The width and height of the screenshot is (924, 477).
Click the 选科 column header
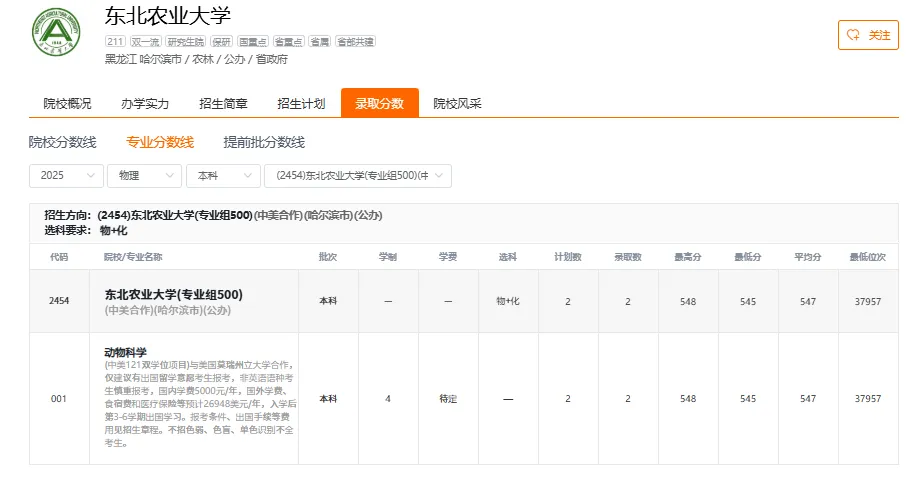(508, 256)
